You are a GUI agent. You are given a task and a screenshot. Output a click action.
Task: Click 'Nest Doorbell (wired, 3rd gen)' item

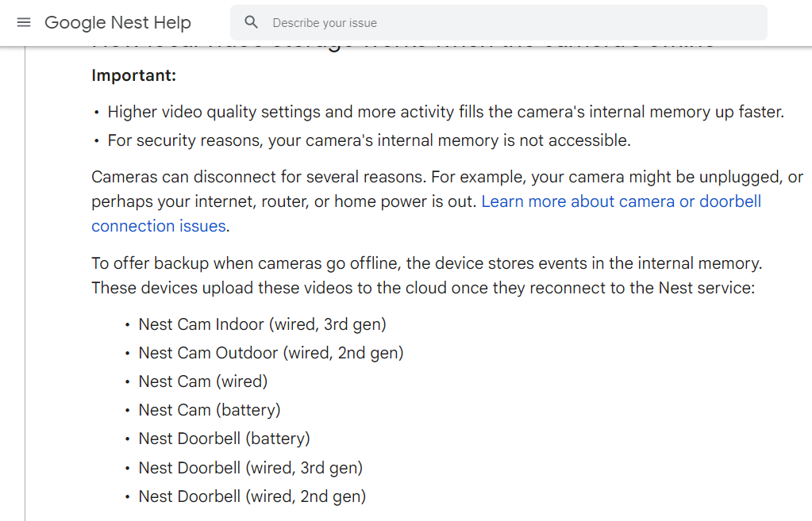251,468
